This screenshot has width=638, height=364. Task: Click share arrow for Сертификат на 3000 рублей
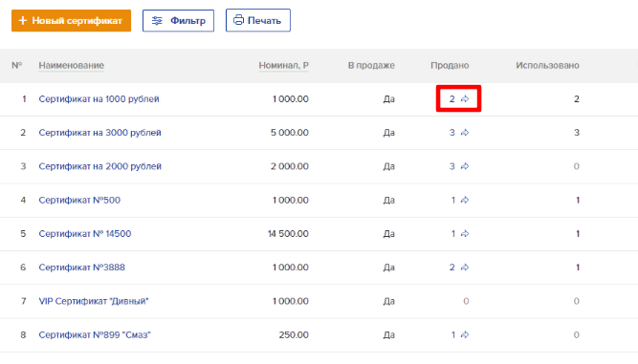coord(465,133)
